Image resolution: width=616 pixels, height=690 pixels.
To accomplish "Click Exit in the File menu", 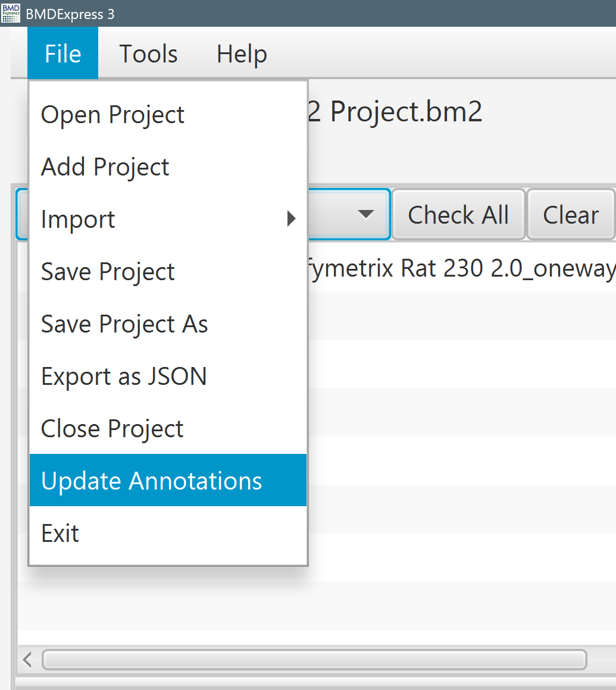I will [168, 533].
